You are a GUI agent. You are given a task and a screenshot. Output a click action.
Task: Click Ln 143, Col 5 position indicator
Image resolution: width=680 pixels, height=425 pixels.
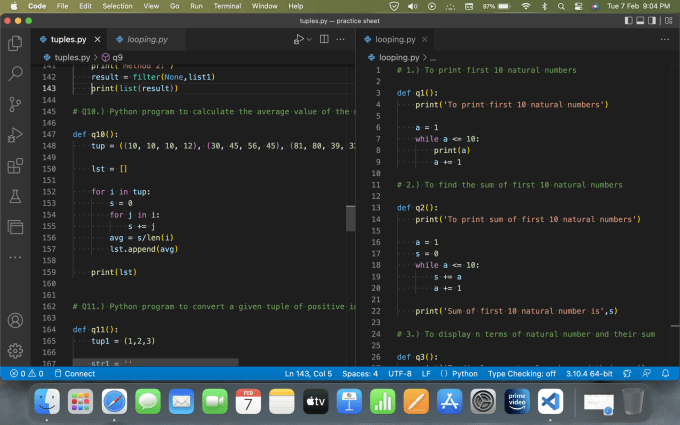[x=308, y=373]
